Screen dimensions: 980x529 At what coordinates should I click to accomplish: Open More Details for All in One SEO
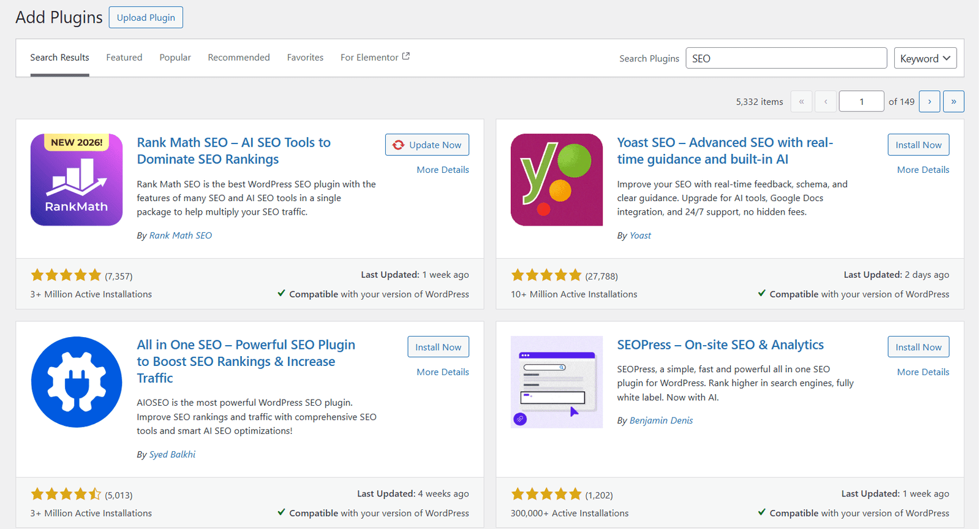(443, 372)
